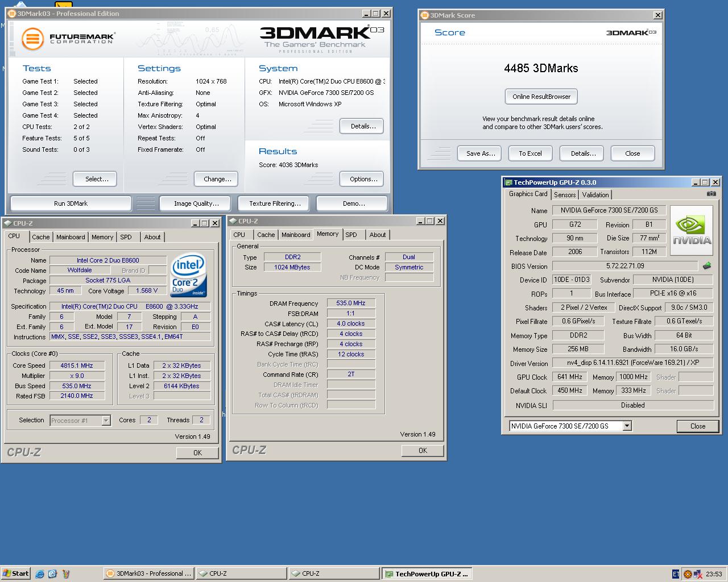
Task: Open Image Quality settings in 3DMark03
Action: click(x=196, y=203)
